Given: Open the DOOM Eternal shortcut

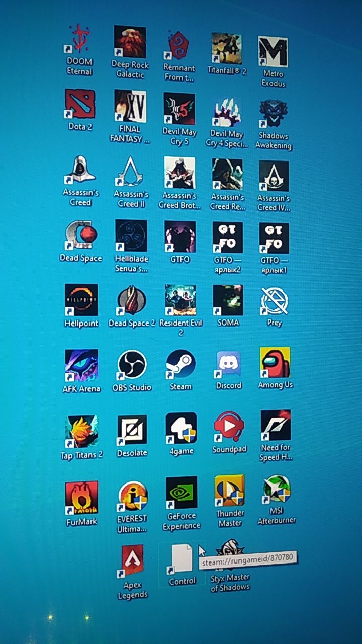Looking at the screenshot, I should [x=80, y=39].
